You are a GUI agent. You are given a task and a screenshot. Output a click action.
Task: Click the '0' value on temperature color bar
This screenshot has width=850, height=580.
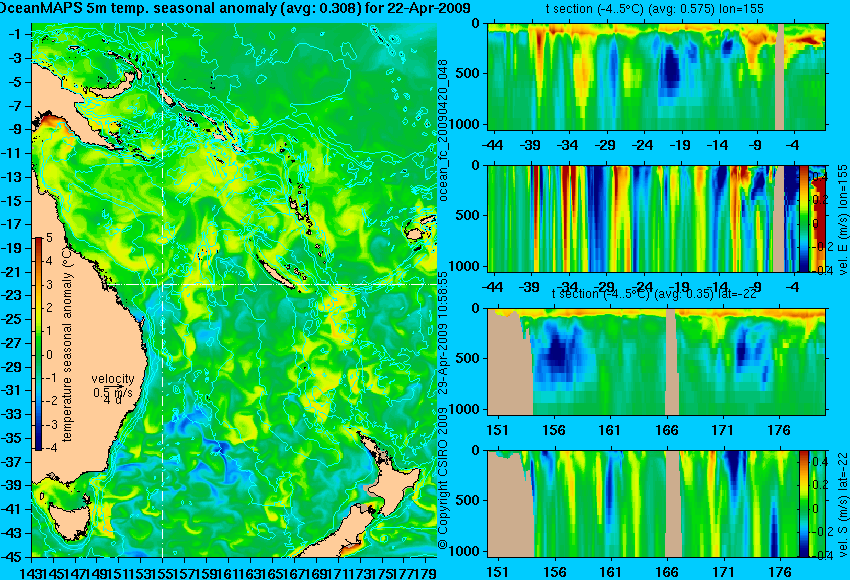49,355
